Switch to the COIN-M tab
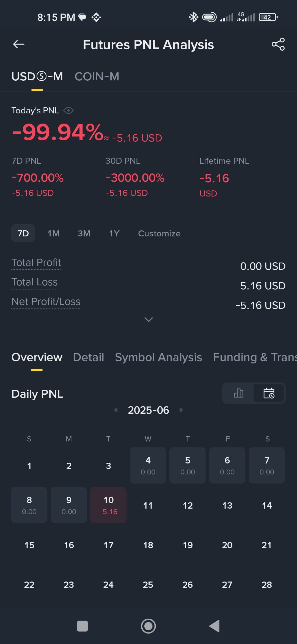Viewport: 297px width, 644px height. tap(97, 77)
